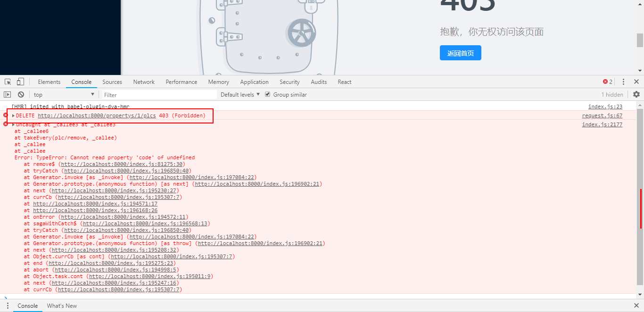644x312 pixels.
Task: Open the Security tab
Action: coord(289,82)
